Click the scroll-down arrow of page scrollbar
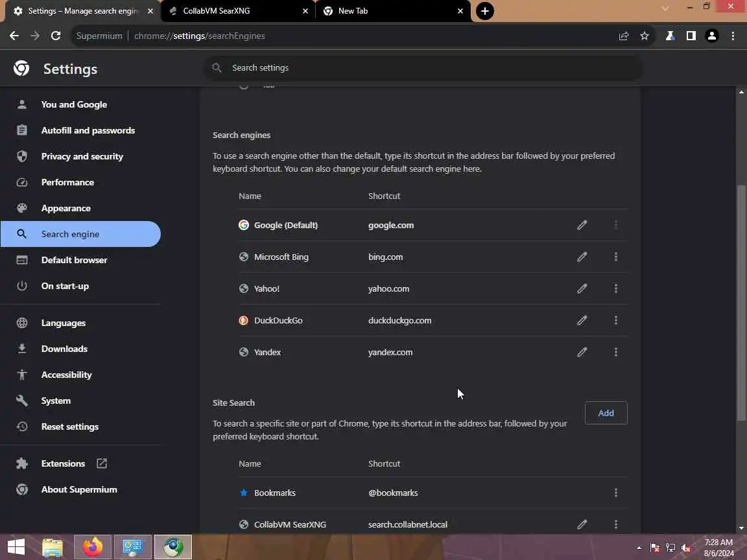This screenshot has width=747, height=560. (x=741, y=528)
